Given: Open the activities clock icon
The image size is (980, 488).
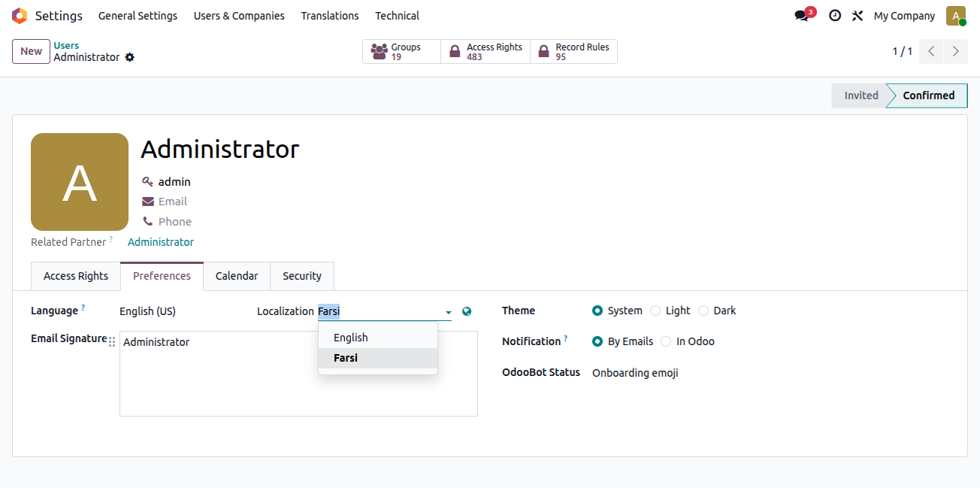Looking at the screenshot, I should tap(835, 16).
